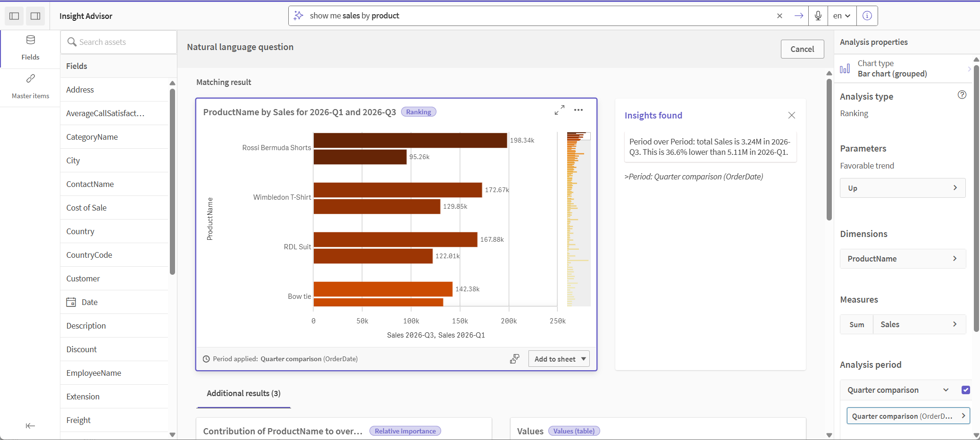
Task: Click the Values (table) badge
Action: click(574, 431)
